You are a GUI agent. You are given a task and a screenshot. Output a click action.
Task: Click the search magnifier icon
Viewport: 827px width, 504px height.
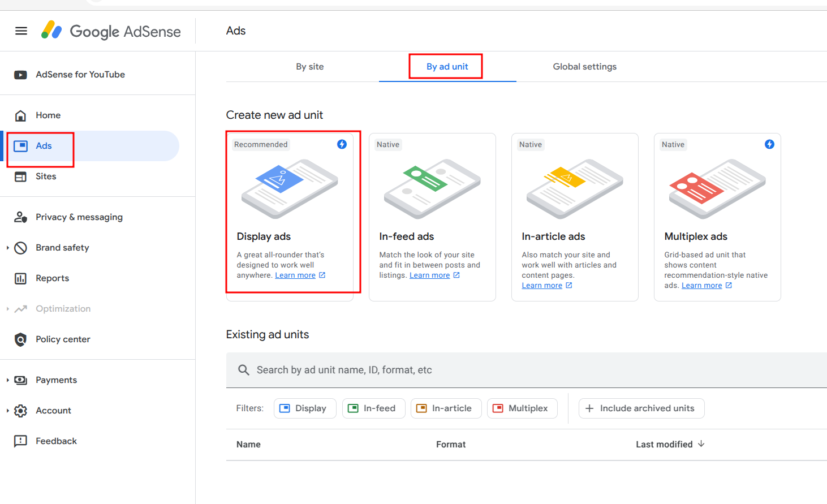tap(243, 370)
